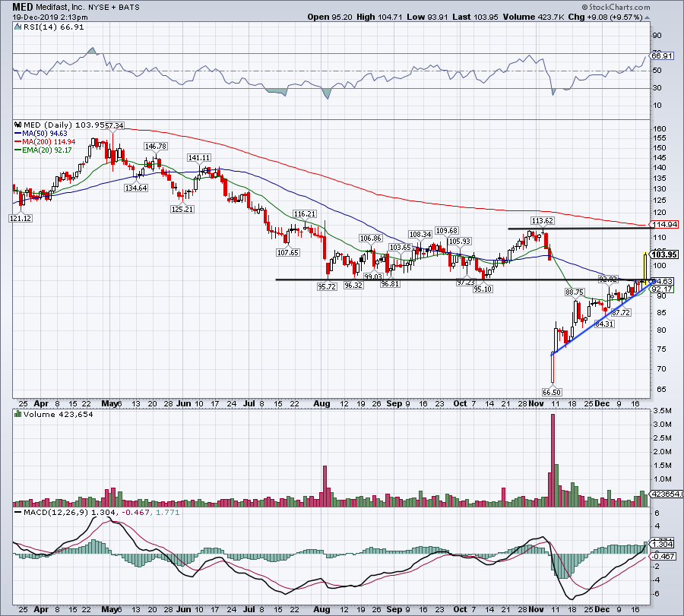
Task: Click the 113.62 peak price label
Action: click(542, 220)
